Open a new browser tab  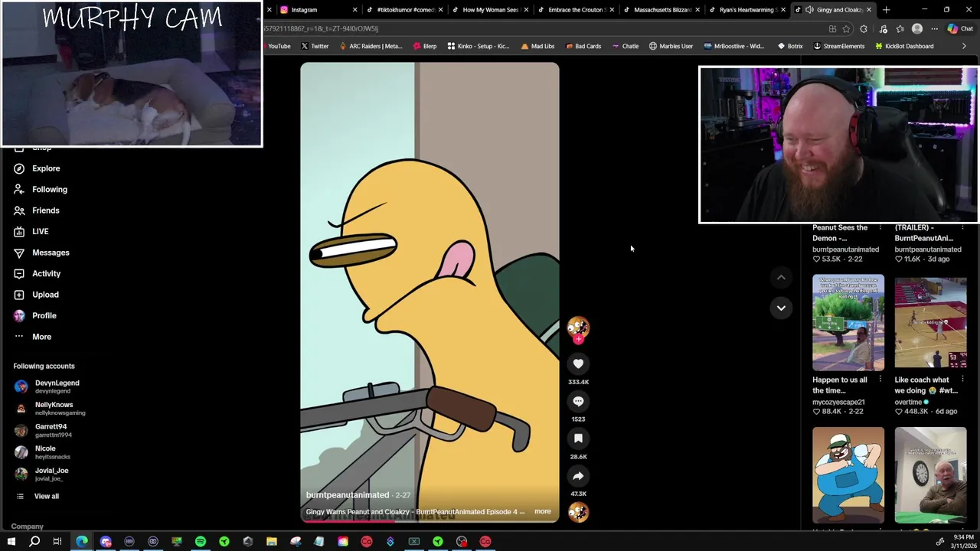tap(886, 10)
